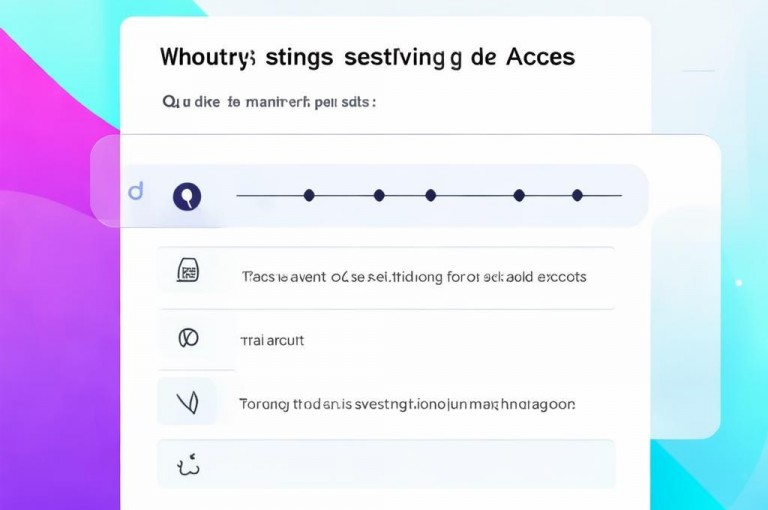
Task: Click the slashed circle icon beside Trai arcurt
Action: tap(188, 338)
